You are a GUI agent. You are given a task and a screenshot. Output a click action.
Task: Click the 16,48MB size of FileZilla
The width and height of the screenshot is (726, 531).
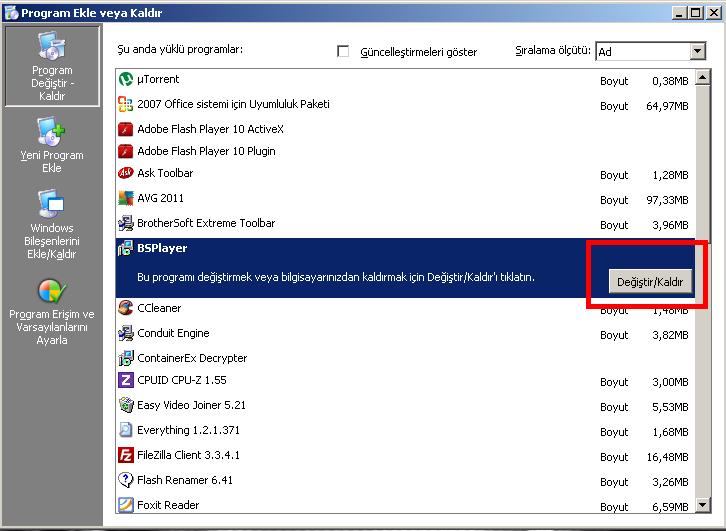click(667, 457)
